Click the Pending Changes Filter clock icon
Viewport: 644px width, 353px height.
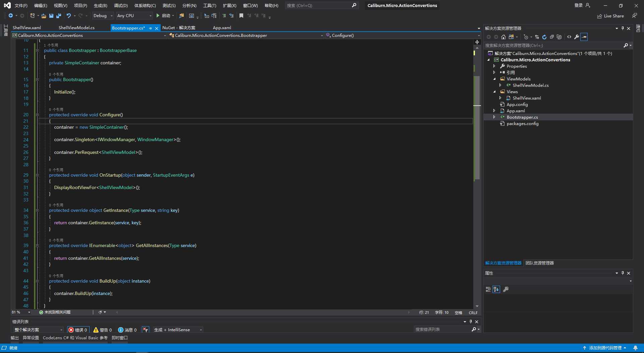526,37
